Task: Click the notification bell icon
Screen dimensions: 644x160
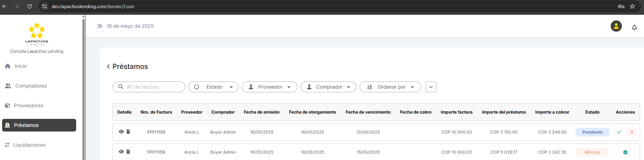Action: click(634, 27)
